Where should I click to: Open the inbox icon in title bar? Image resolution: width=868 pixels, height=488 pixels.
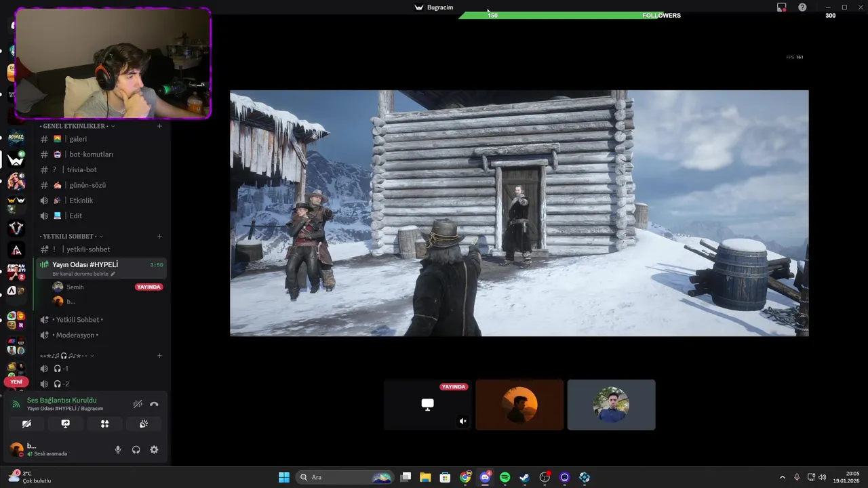click(x=782, y=7)
